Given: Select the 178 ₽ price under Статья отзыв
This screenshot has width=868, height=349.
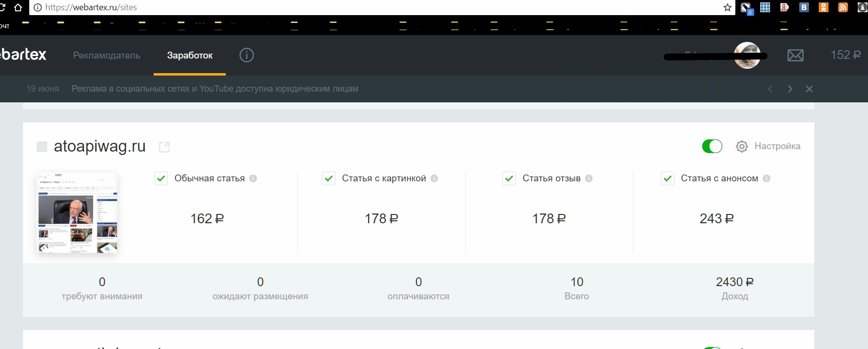Looking at the screenshot, I should [x=549, y=218].
